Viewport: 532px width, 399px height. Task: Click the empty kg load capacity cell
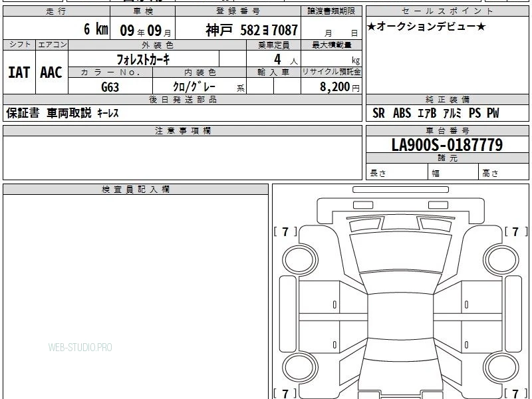(331, 59)
